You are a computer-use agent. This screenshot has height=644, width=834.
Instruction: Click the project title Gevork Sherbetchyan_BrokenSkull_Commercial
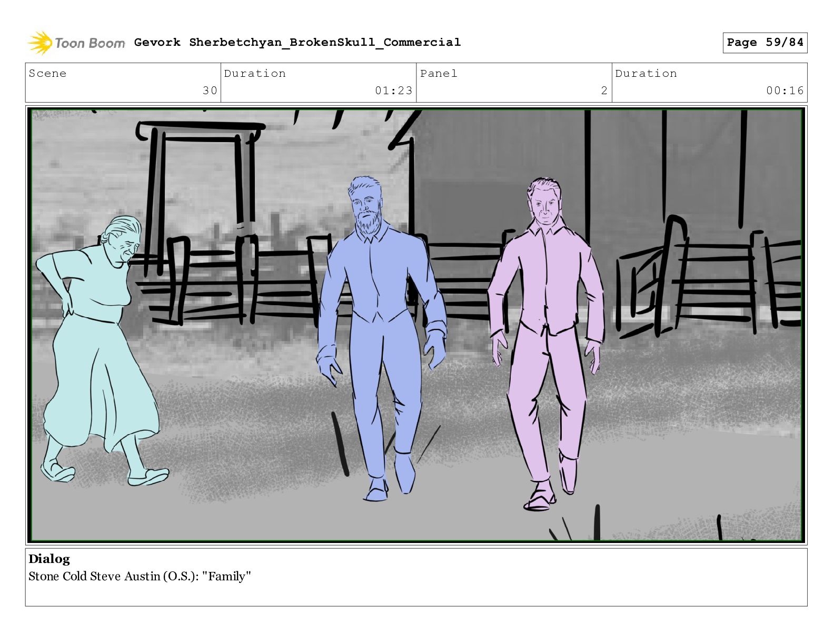pos(297,42)
